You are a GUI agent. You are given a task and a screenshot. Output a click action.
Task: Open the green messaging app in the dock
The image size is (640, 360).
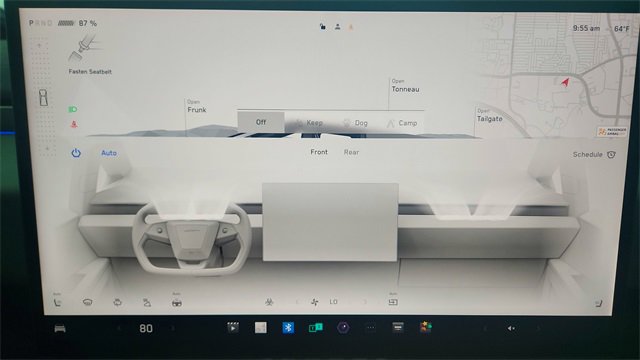coord(316,327)
